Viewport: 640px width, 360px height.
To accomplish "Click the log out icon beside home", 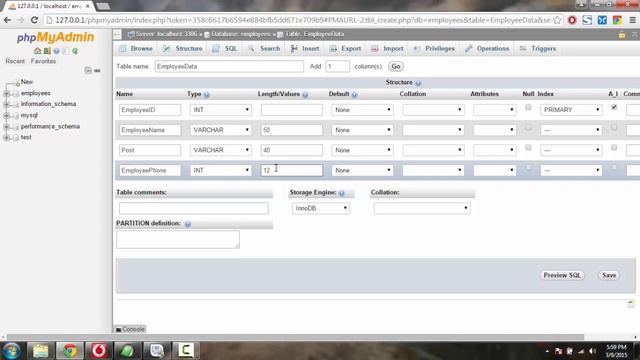I will 47,51.
